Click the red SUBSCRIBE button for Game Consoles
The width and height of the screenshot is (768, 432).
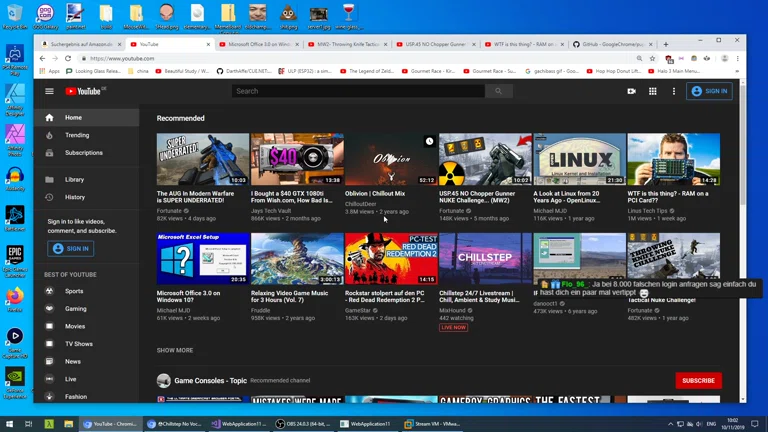click(x=698, y=381)
